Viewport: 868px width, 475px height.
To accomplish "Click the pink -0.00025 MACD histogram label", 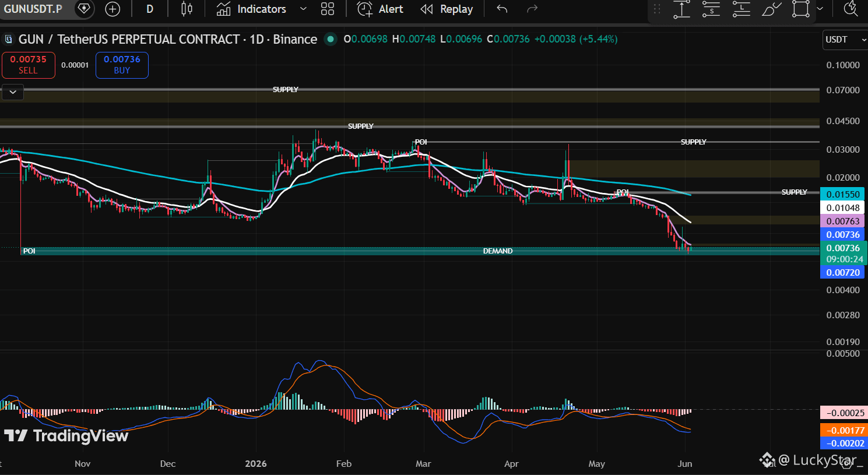I will click(843, 413).
